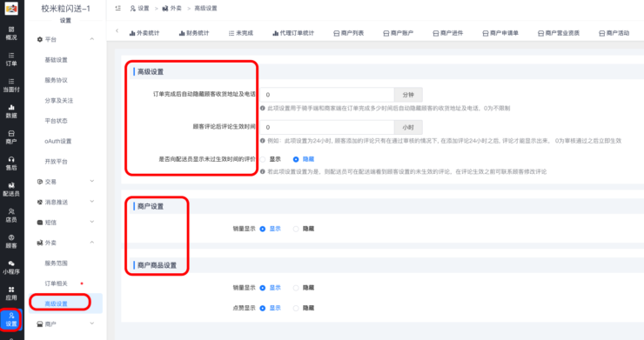The width and height of the screenshot is (644, 340).
Task: Switch to the 商户活动 tab
Action: [614, 33]
